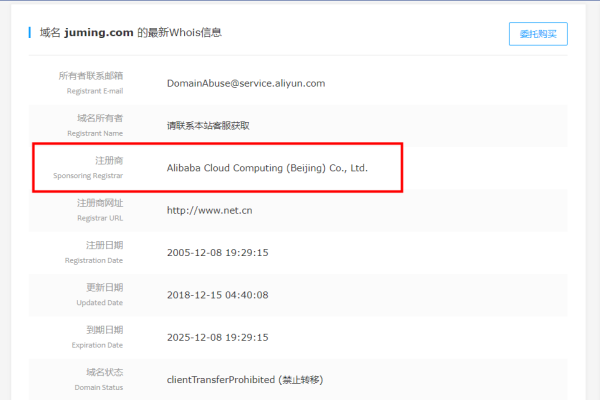
Task: Click the 所有者联系邮箱 label
Action: [90, 76]
